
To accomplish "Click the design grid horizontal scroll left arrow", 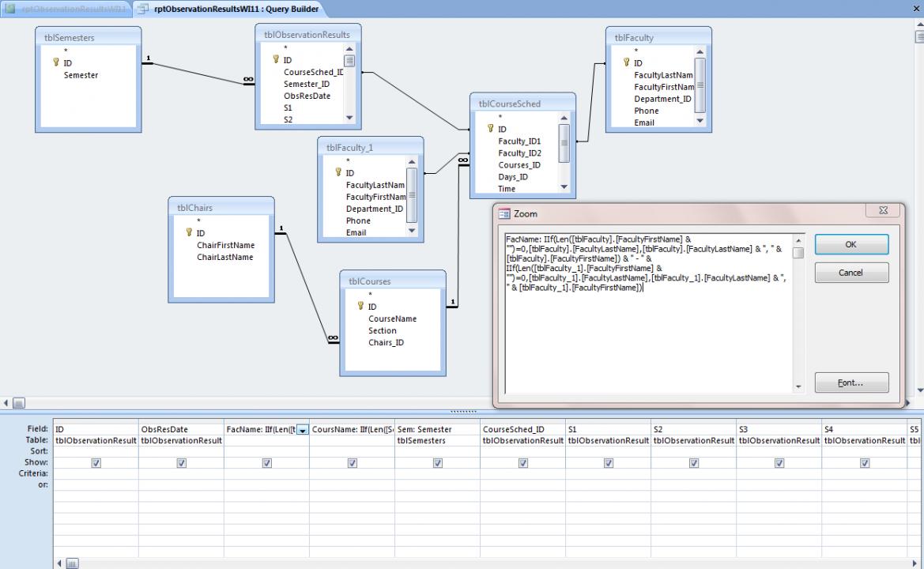I will coord(59,563).
